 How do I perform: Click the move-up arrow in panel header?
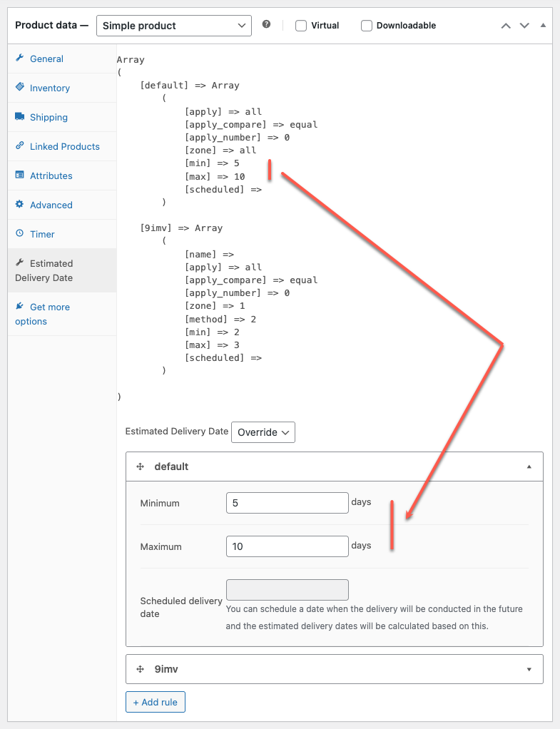(506, 26)
